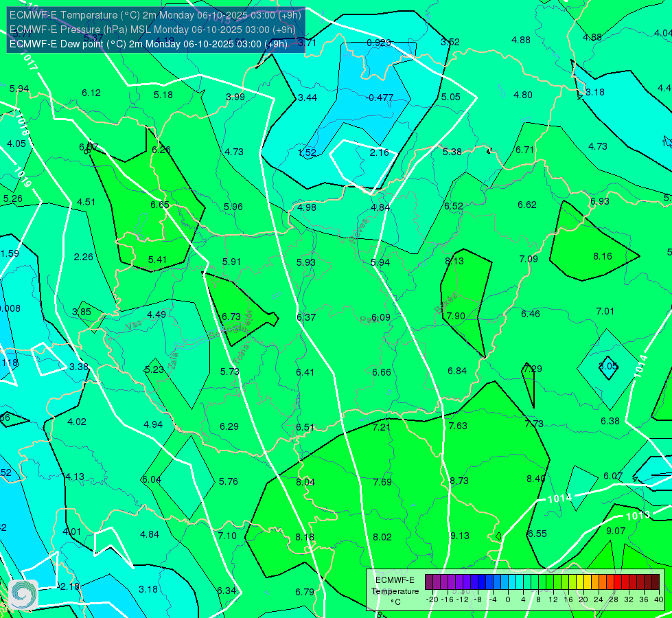Click the Zala county label
This screenshot has height=618, width=672.
tap(173, 360)
